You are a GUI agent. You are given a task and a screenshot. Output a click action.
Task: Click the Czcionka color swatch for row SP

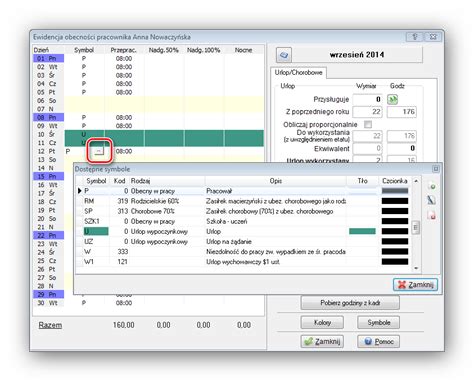pos(395,211)
